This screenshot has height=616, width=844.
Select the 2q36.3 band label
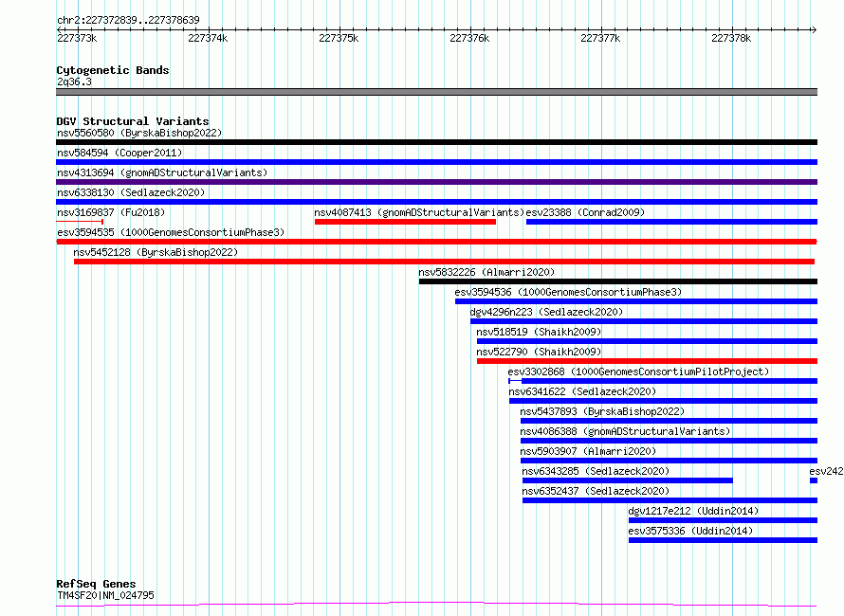(x=74, y=82)
